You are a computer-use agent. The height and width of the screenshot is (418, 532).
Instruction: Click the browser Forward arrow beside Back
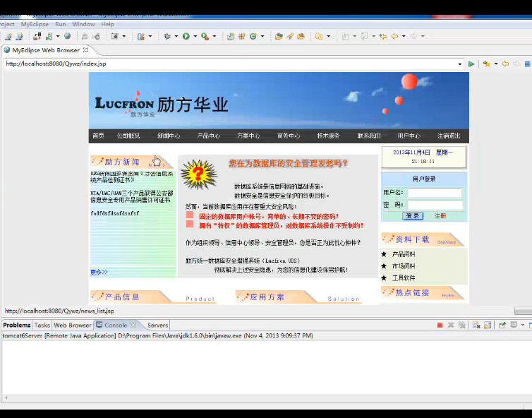tap(516, 64)
